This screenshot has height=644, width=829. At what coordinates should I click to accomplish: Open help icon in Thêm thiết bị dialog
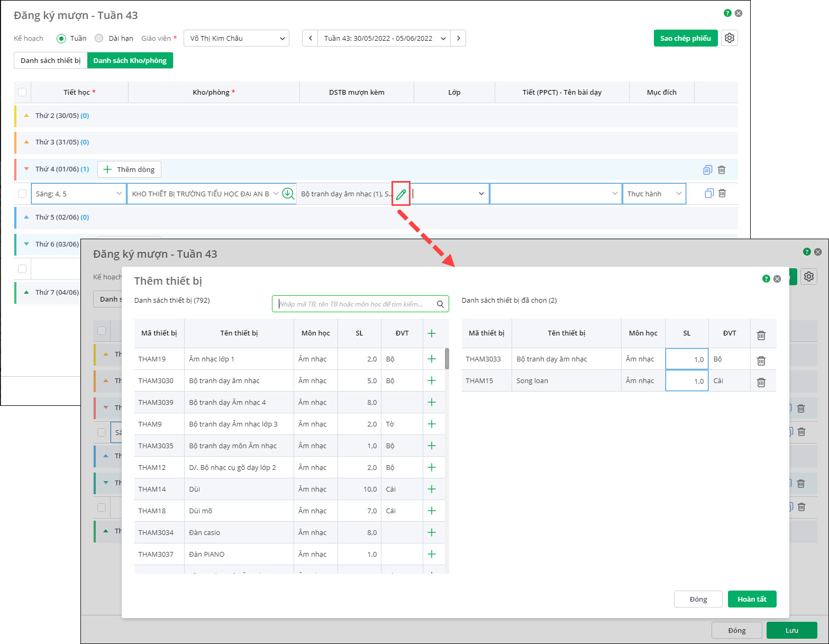click(766, 279)
